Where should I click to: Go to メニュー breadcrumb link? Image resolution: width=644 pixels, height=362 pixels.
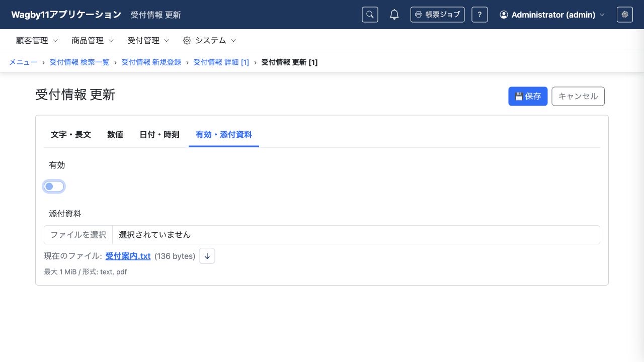[23, 62]
